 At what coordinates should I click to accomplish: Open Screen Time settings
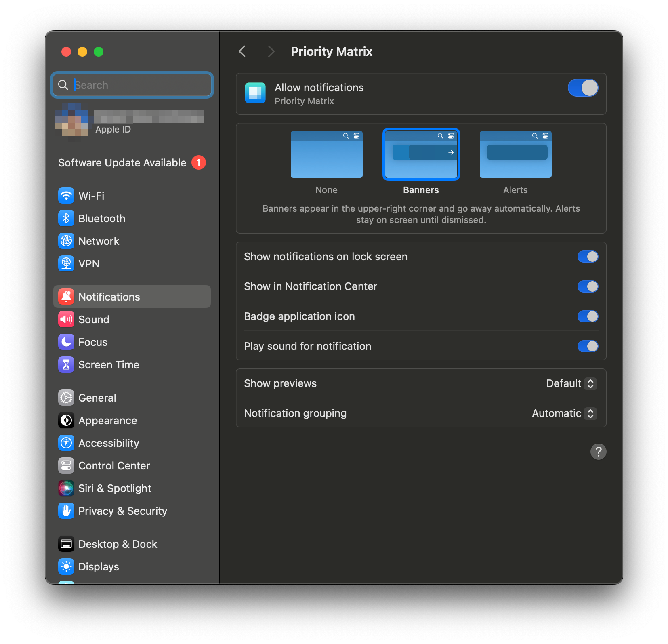[x=109, y=364]
